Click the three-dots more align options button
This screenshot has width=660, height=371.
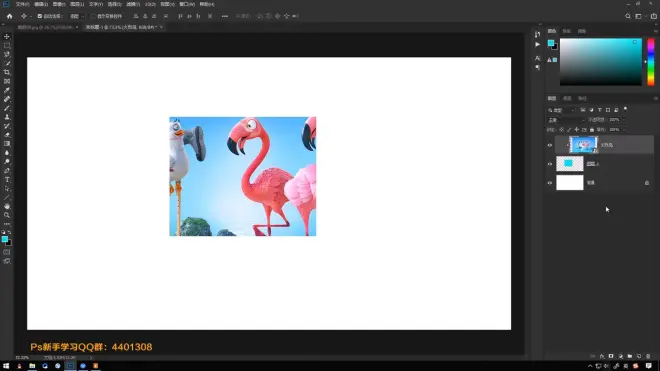coord(225,16)
